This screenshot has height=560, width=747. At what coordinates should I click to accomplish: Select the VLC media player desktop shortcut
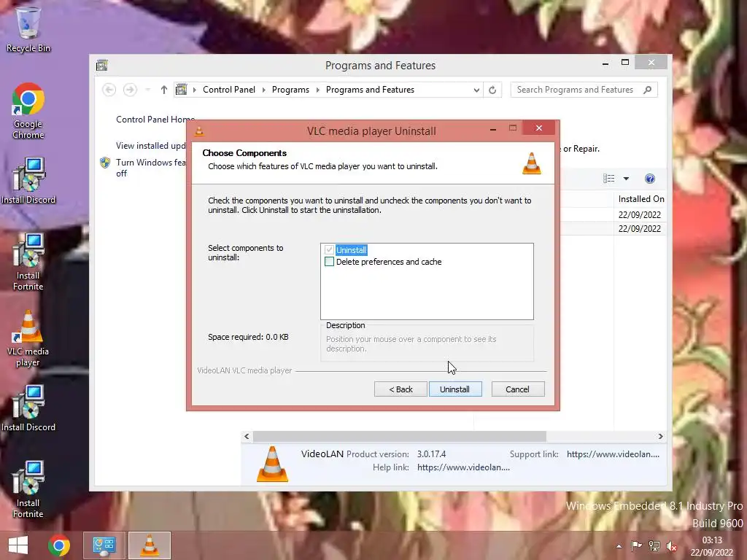[x=28, y=338]
